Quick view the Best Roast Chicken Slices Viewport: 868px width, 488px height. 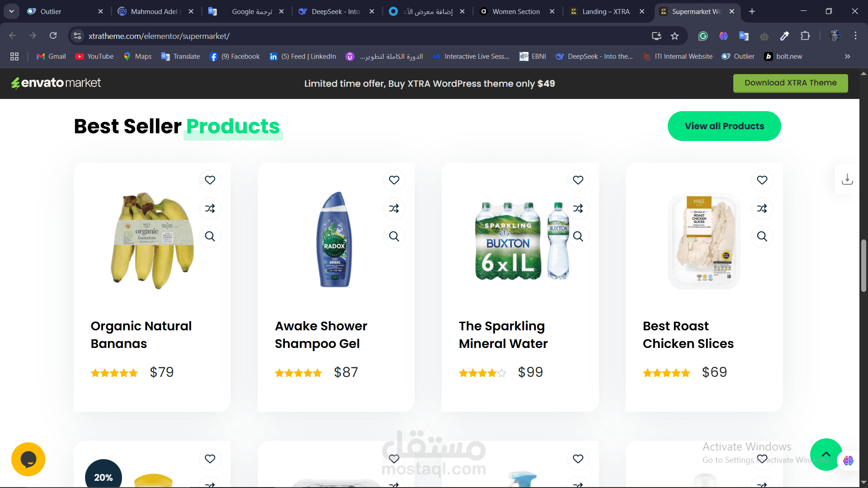coord(762,236)
